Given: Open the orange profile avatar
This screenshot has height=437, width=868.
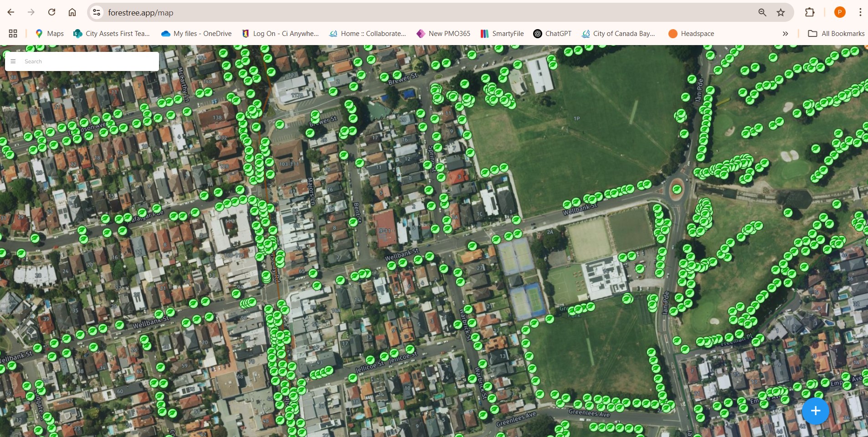Looking at the screenshot, I should 839,12.
